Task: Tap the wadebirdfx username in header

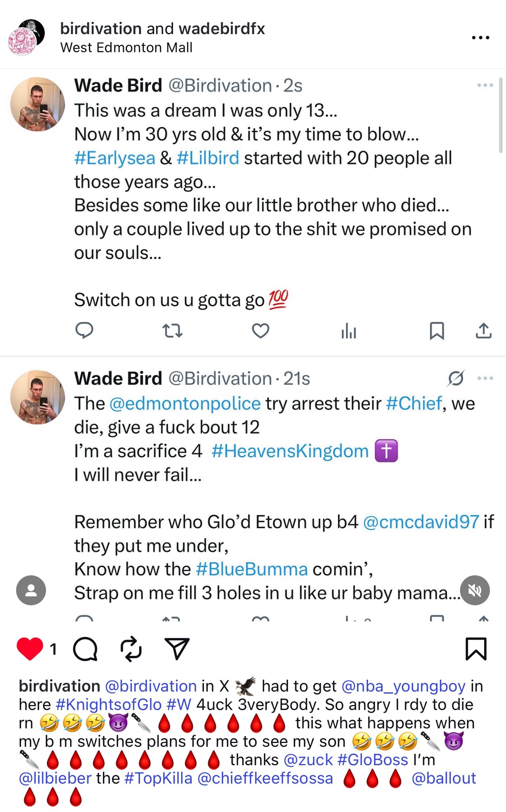Action: click(222, 29)
